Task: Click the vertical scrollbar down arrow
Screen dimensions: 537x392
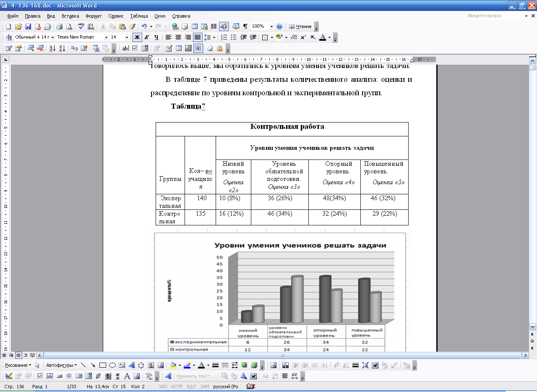Action: click(x=533, y=326)
